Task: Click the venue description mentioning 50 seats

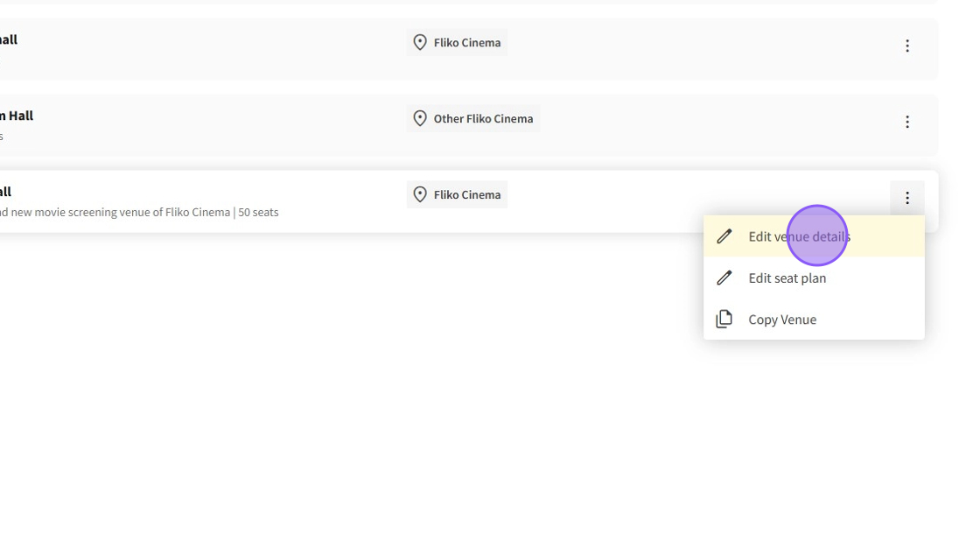Action: click(140, 212)
